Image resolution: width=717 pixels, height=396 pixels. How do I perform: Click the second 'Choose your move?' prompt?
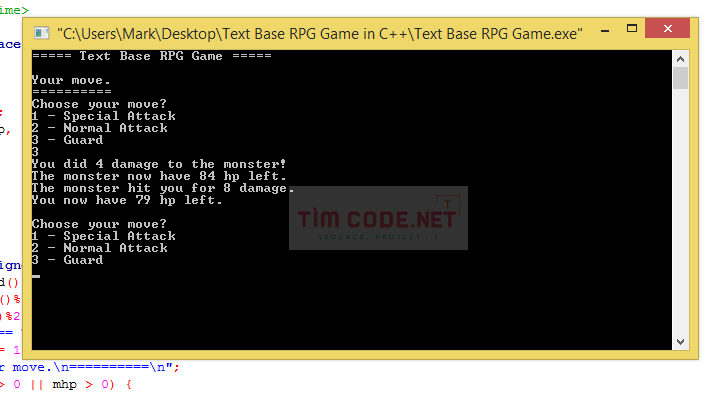pyautogui.click(x=99, y=224)
